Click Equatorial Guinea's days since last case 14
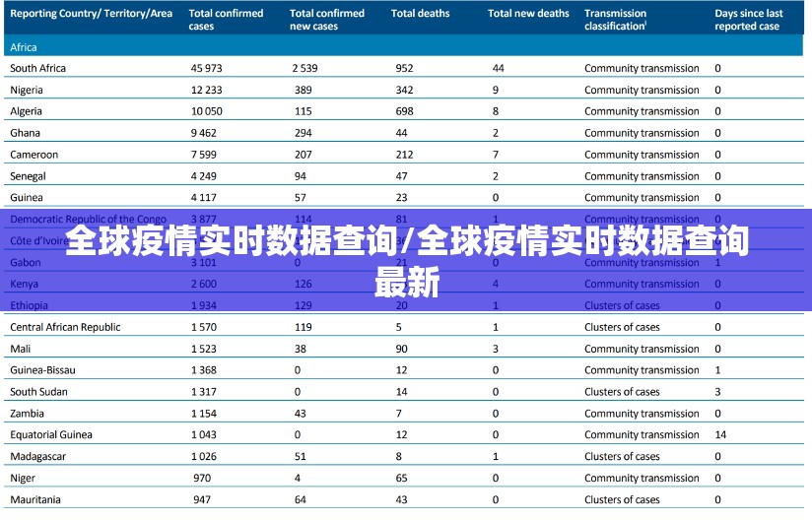812x520 pixels. [x=720, y=434]
